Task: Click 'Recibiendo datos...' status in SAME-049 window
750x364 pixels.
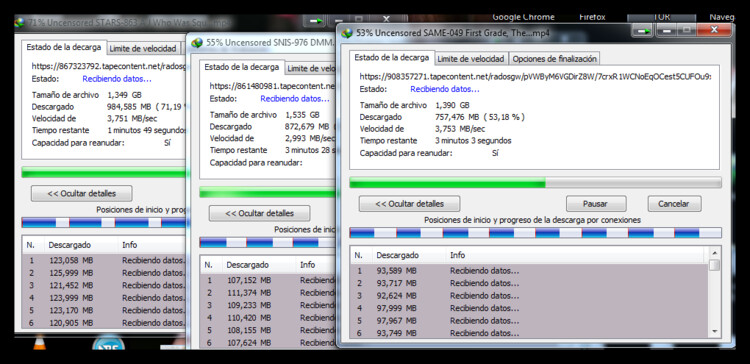Action: click(445, 89)
